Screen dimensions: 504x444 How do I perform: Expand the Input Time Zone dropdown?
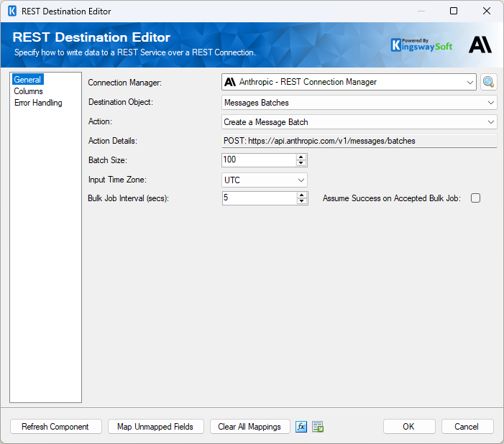coord(301,180)
